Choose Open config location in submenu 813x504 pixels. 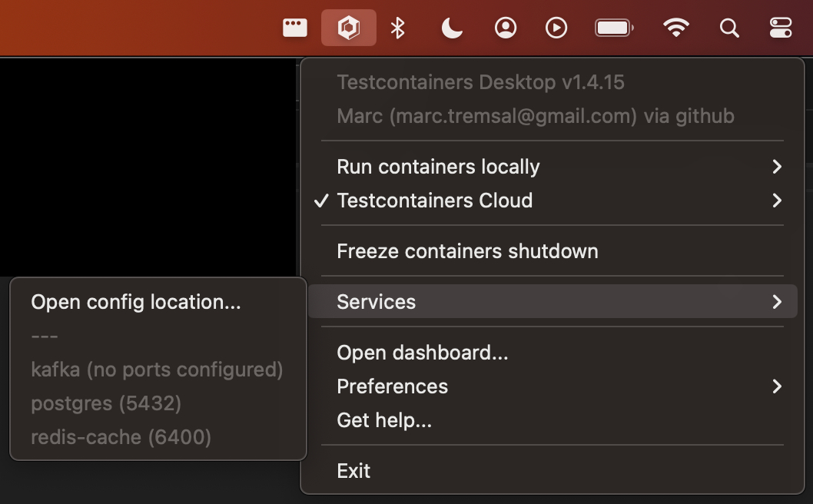coord(136,302)
